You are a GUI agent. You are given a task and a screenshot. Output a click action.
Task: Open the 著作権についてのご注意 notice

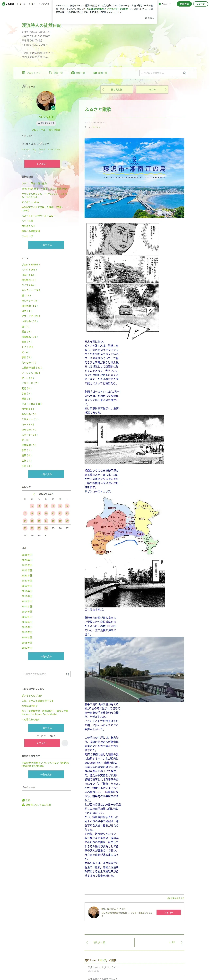(x=36, y=805)
